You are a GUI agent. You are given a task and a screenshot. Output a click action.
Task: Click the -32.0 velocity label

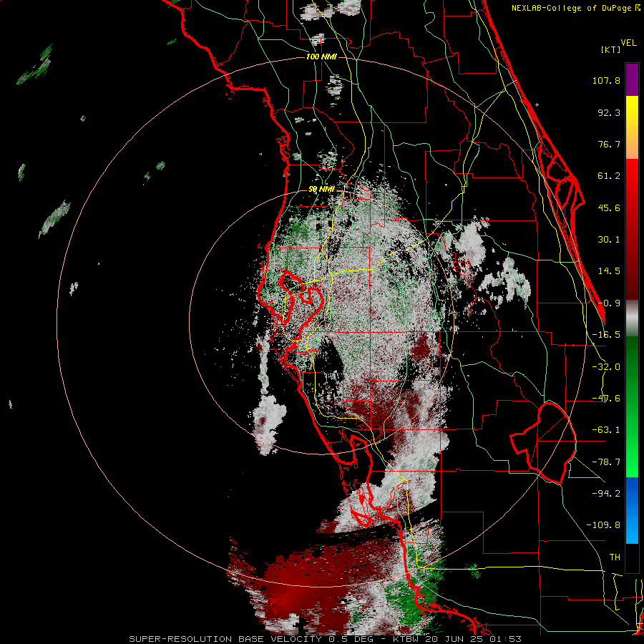click(x=606, y=367)
